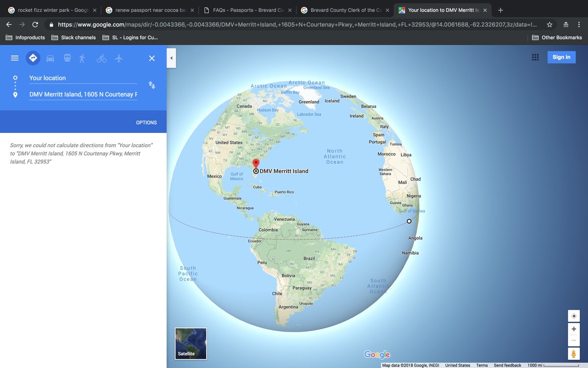
Task: Choose driving travel mode icon
Action: [50, 58]
